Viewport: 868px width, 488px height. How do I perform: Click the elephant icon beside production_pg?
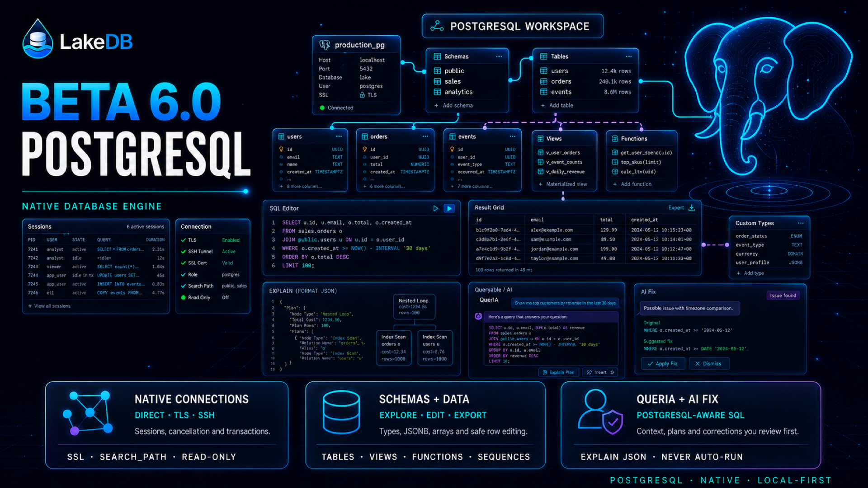325,45
